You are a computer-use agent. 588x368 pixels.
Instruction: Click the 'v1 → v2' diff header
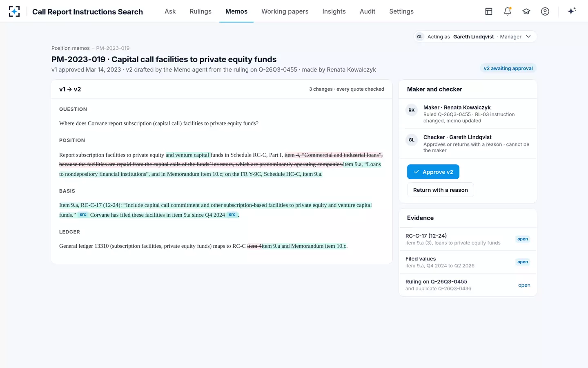70,89
